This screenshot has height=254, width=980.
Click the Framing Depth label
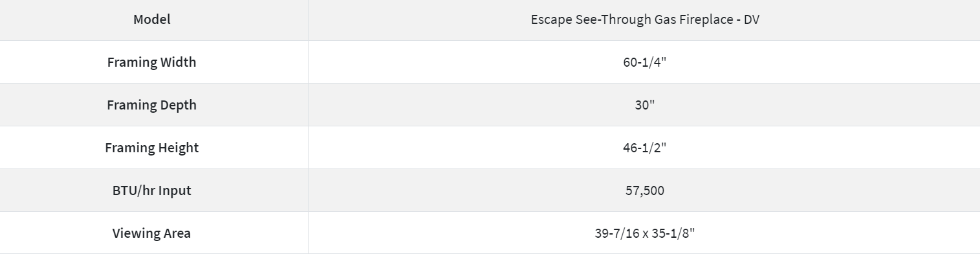152,105
